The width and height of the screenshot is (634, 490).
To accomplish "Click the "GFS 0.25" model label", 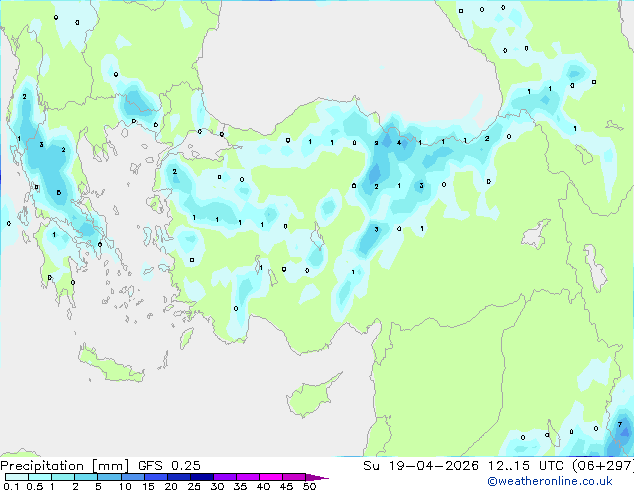I will coord(169,466).
